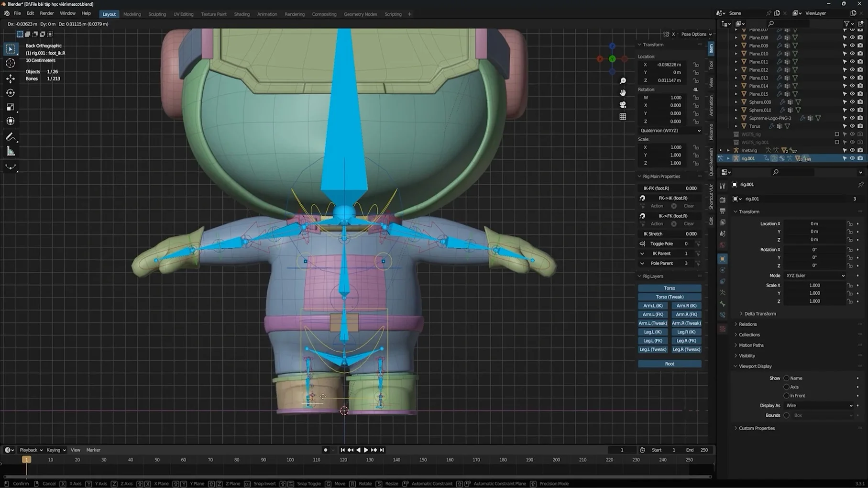
Task: Switch to the Geometry Nodes workspace tab
Action: tap(360, 14)
